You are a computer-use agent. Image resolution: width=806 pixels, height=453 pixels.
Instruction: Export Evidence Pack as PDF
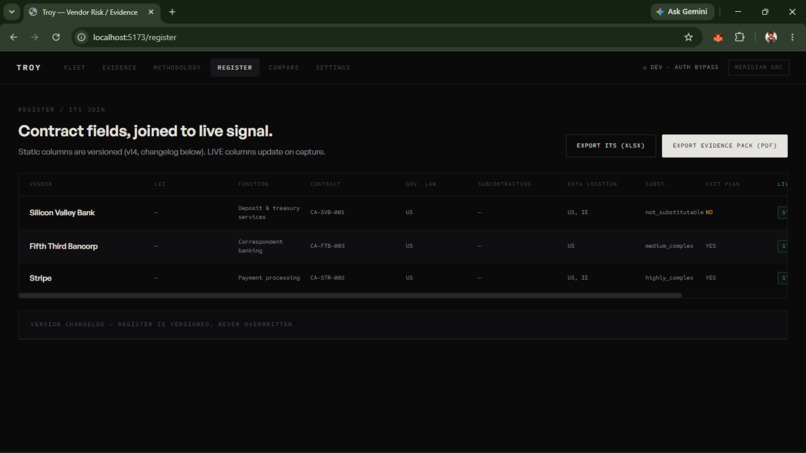point(725,146)
